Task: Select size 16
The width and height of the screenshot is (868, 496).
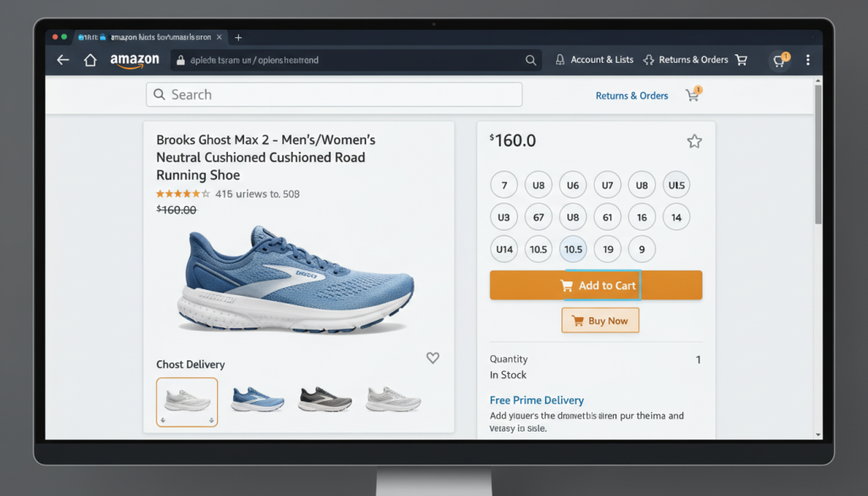Action: tap(643, 217)
